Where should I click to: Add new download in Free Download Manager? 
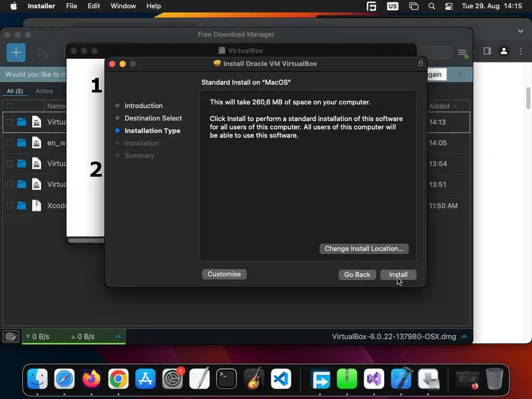pos(16,52)
